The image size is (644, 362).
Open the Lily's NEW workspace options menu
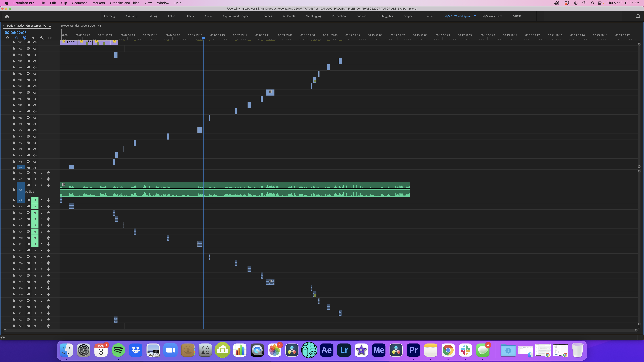coord(475,16)
